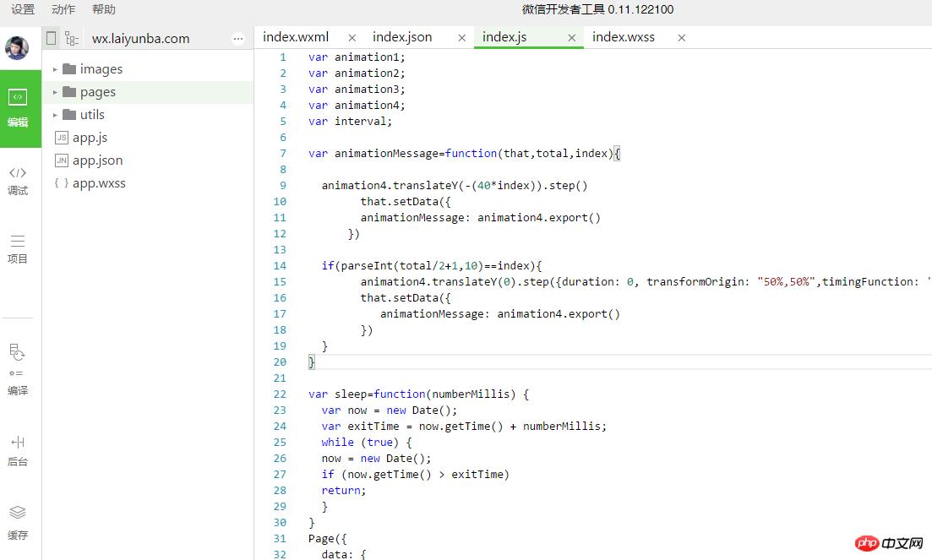The height and width of the screenshot is (560, 932).
Task: Switch to the 调试 (Debug) panel
Action: [x=18, y=180]
